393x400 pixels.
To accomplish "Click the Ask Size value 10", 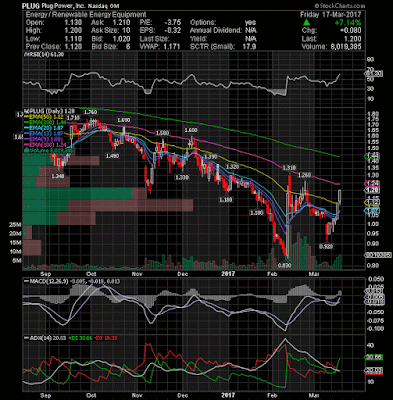I will [126, 31].
